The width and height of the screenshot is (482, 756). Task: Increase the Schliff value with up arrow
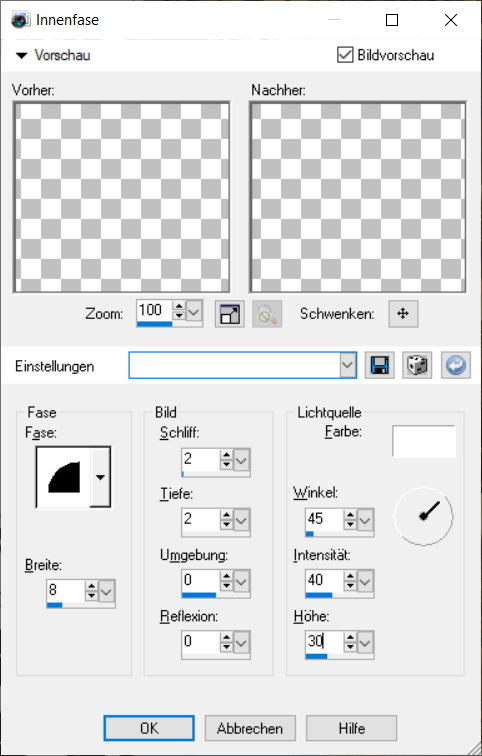point(226,455)
